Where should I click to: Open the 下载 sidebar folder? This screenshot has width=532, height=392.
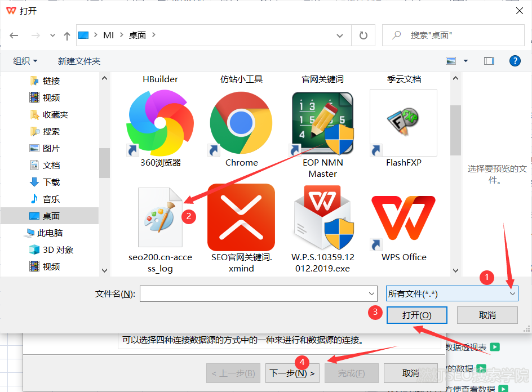click(x=45, y=182)
